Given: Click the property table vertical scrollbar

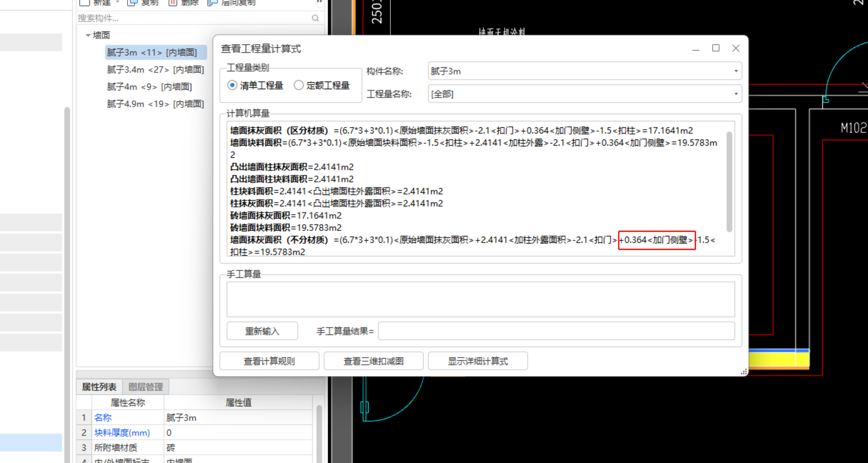Looking at the screenshot, I should click(319, 433).
